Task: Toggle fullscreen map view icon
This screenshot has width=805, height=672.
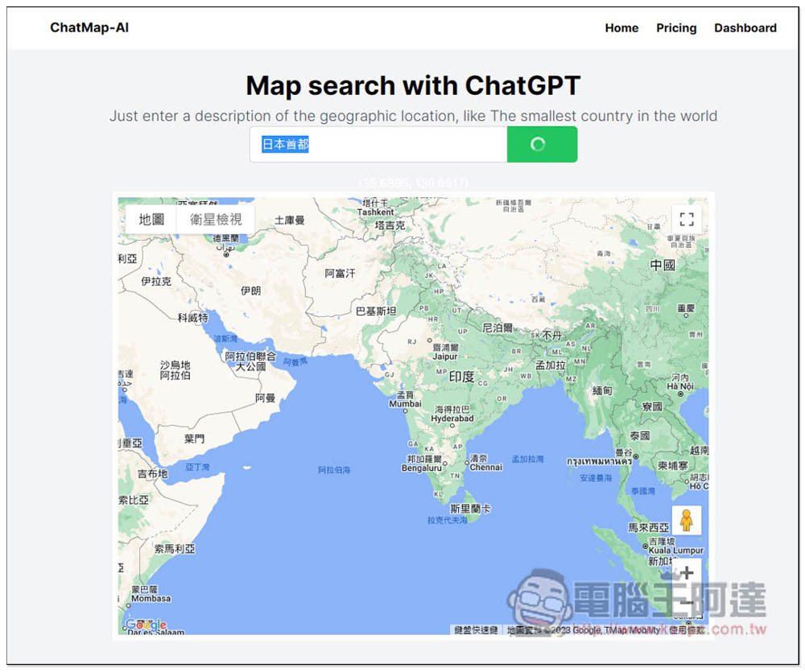Action: 687,220
